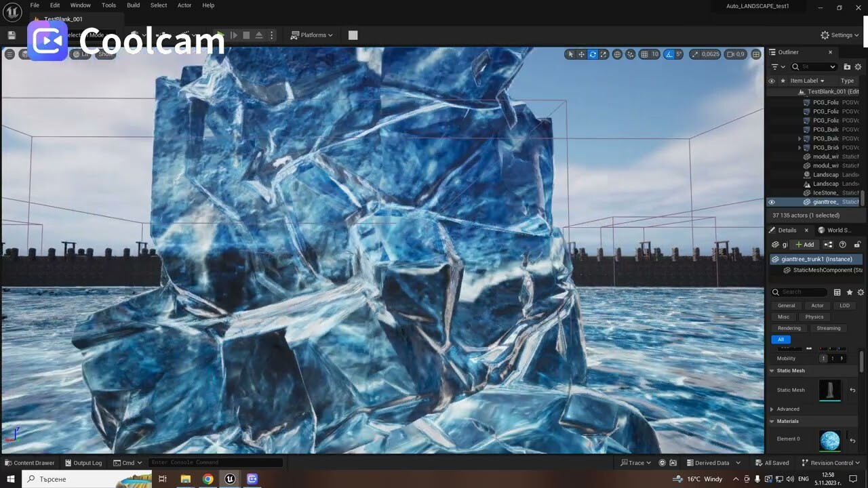The image size is (868, 488).
Task: Activate the Scale transform tool
Action: [x=604, y=54]
